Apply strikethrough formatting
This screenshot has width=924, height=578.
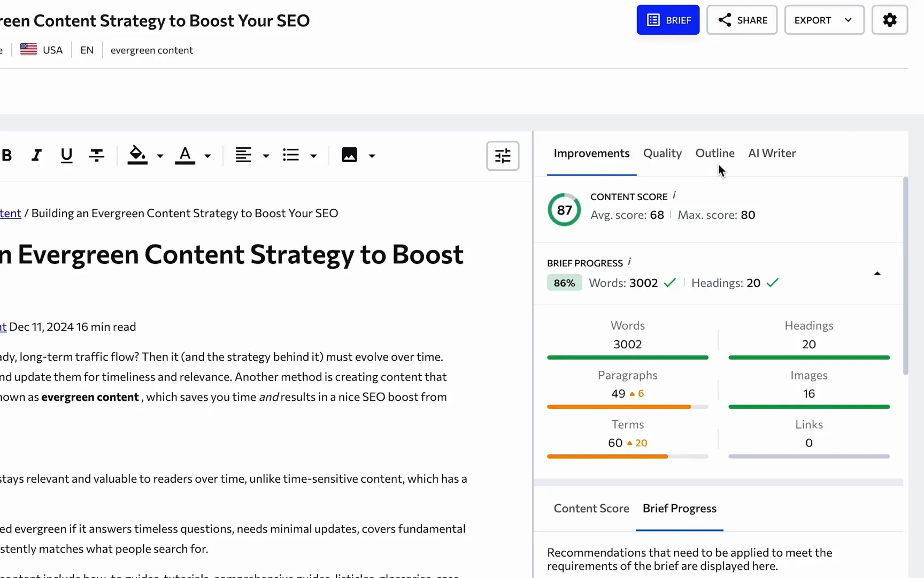click(x=96, y=156)
